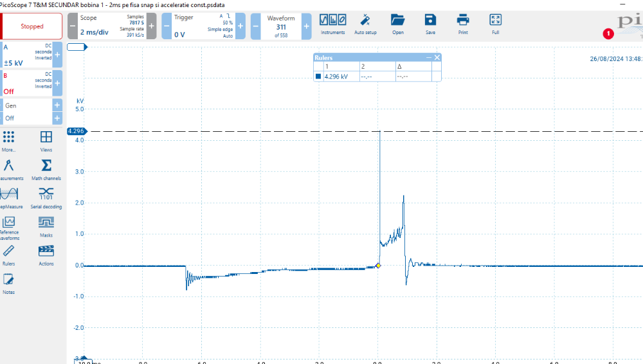This screenshot has height=364, width=643.
Task: Save the current waveform file
Action: 430,24
